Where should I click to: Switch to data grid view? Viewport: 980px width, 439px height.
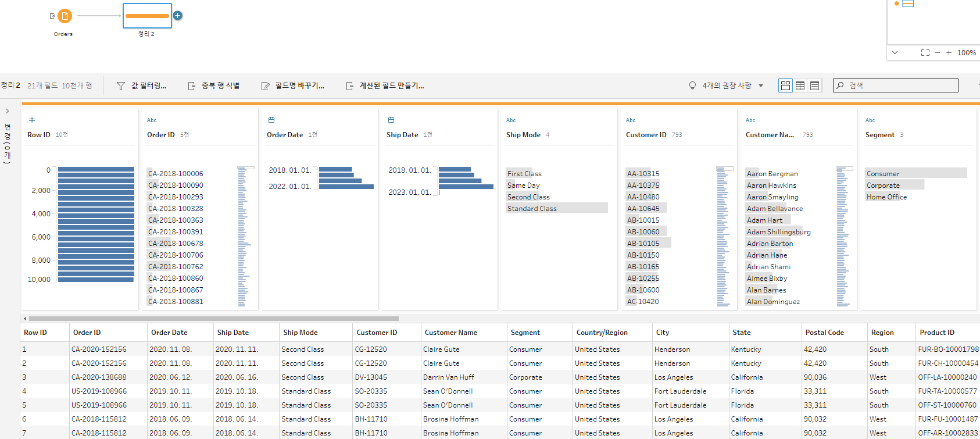[800, 85]
